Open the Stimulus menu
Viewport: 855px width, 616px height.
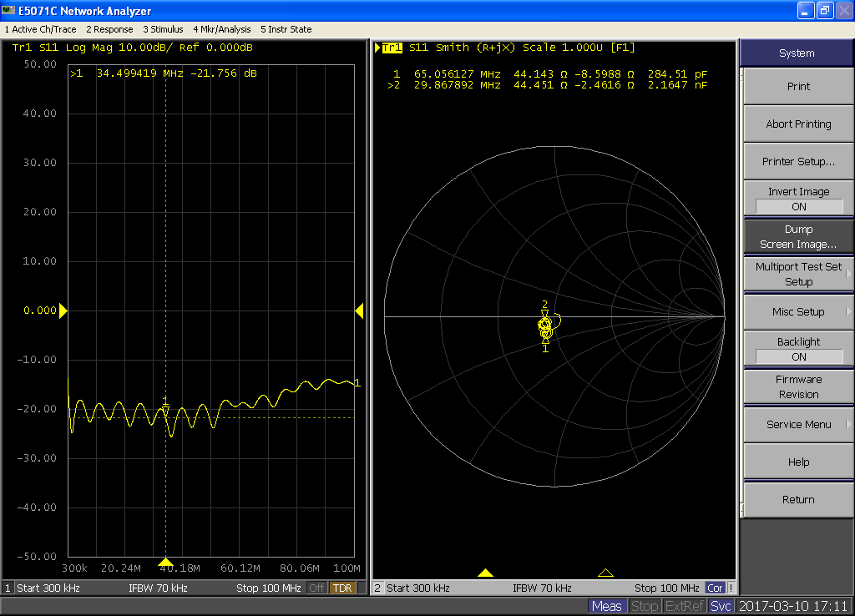[163, 29]
